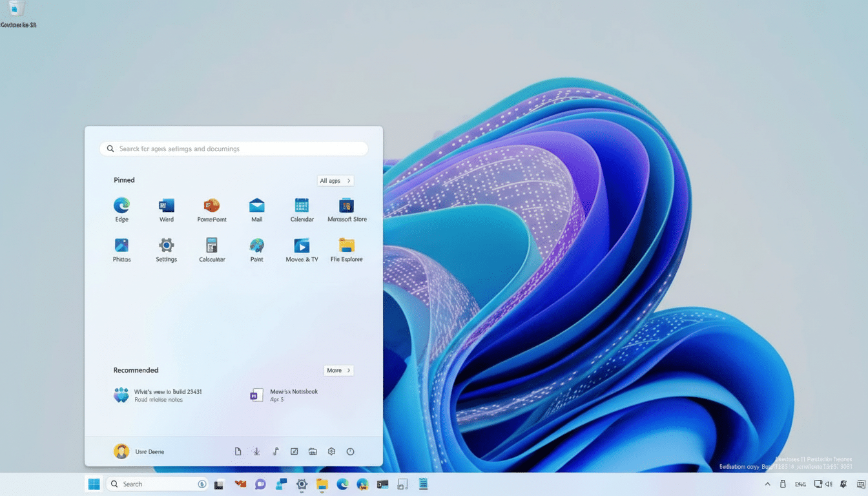This screenshot has width=868, height=496.
Task: Click the Start button on the taskbar
Action: click(93, 483)
